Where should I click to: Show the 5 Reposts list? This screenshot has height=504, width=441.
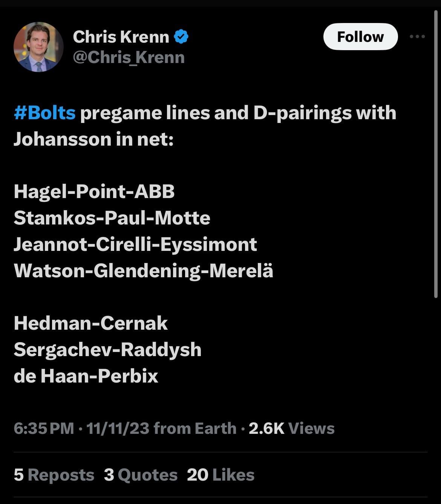click(x=54, y=475)
